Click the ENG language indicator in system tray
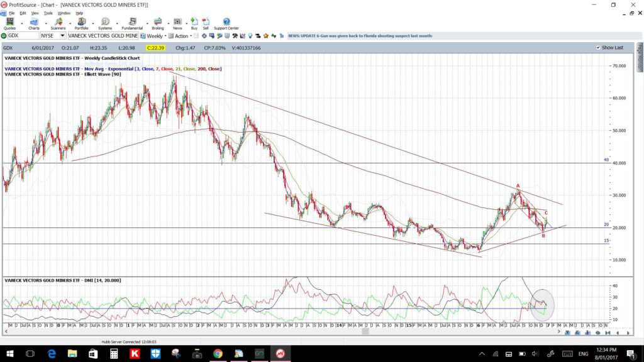 coord(583,354)
